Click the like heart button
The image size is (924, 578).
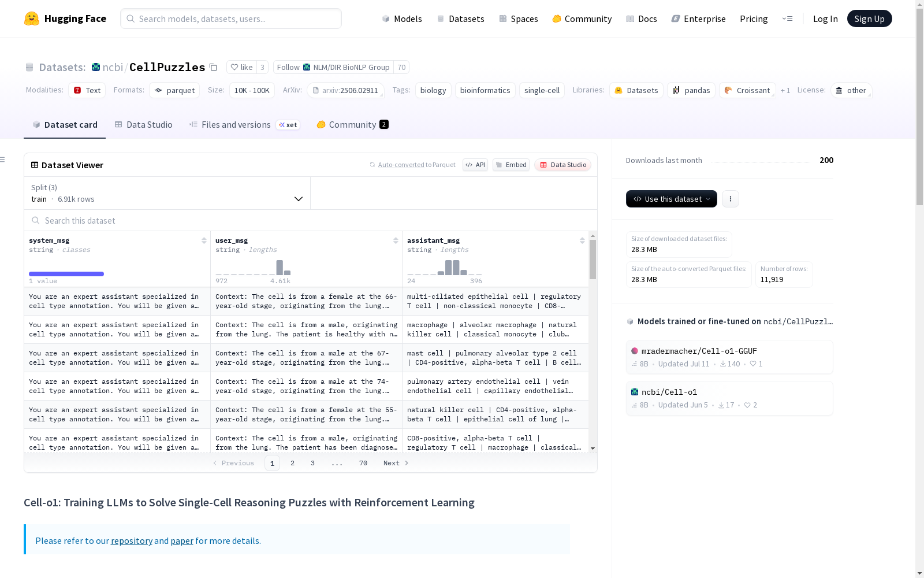click(x=241, y=67)
